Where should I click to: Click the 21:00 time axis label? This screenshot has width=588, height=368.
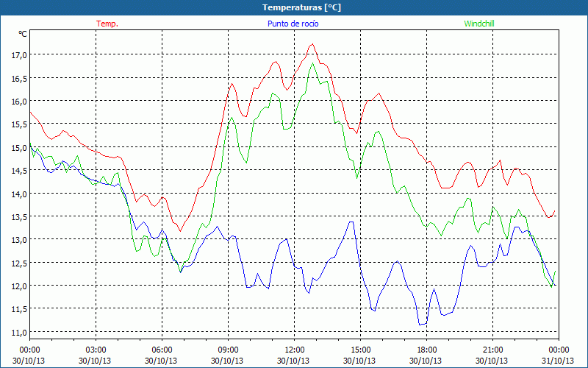coord(492,350)
